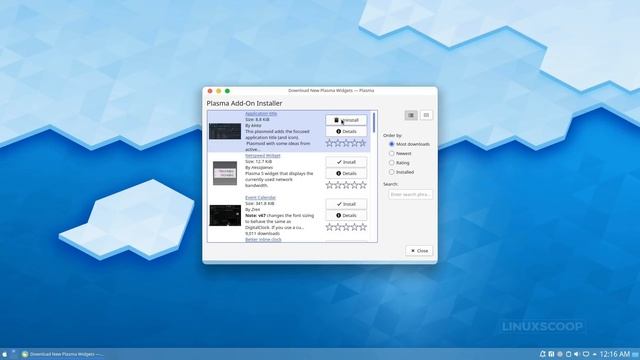Click the text "By Zren"
Viewport: 640px width, 360px height.
point(253,209)
